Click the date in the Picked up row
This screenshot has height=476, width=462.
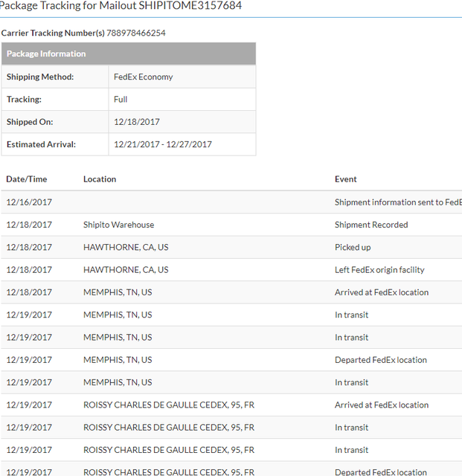click(29, 247)
